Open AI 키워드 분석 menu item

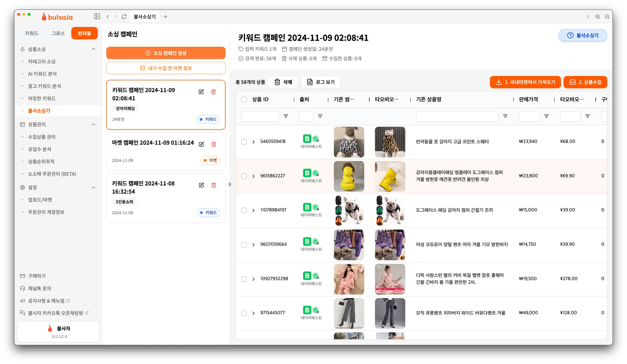[x=42, y=74]
